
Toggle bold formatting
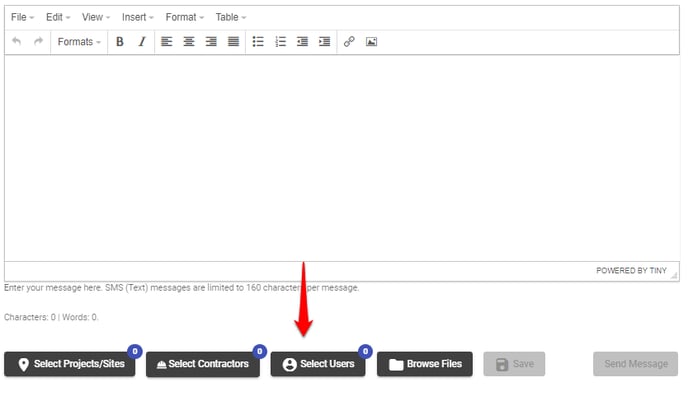tap(119, 42)
